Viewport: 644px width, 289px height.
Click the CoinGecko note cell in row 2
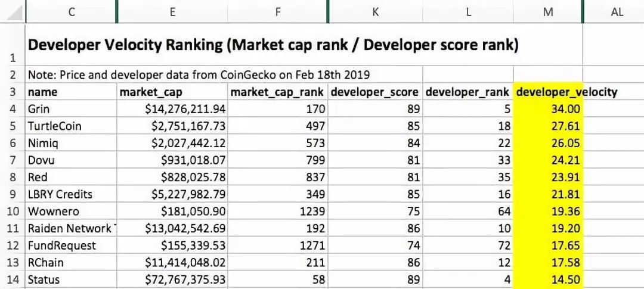point(224,75)
